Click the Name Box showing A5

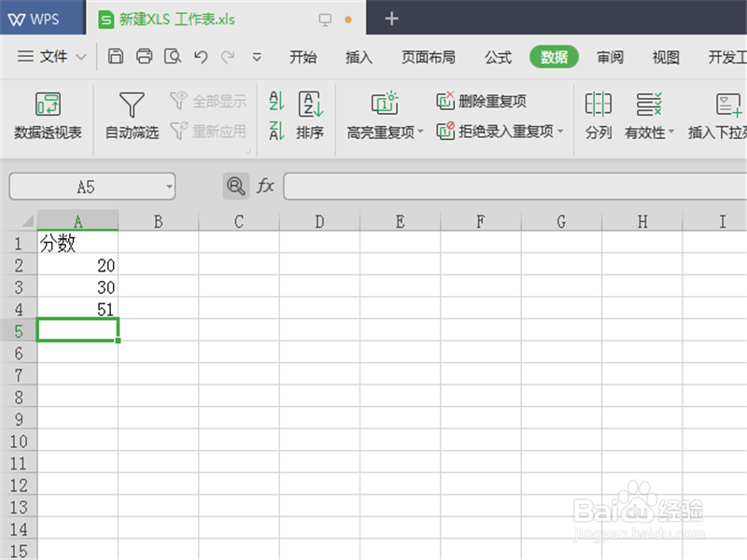tap(86, 187)
